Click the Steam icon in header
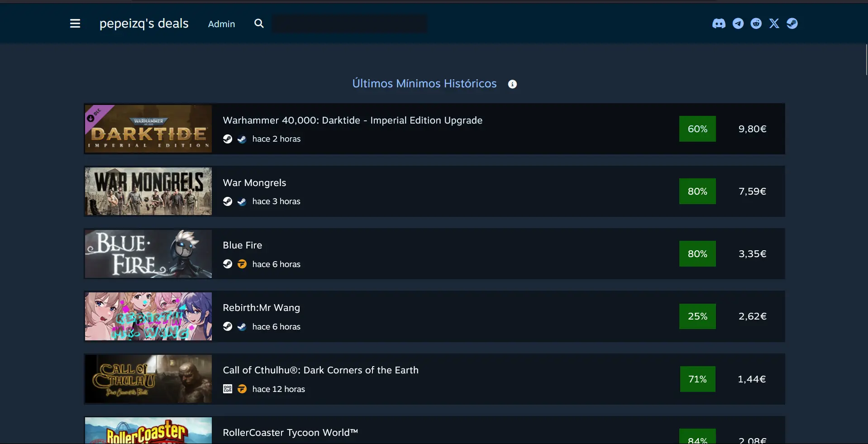Screen dimensions: 868x444 pos(792,24)
